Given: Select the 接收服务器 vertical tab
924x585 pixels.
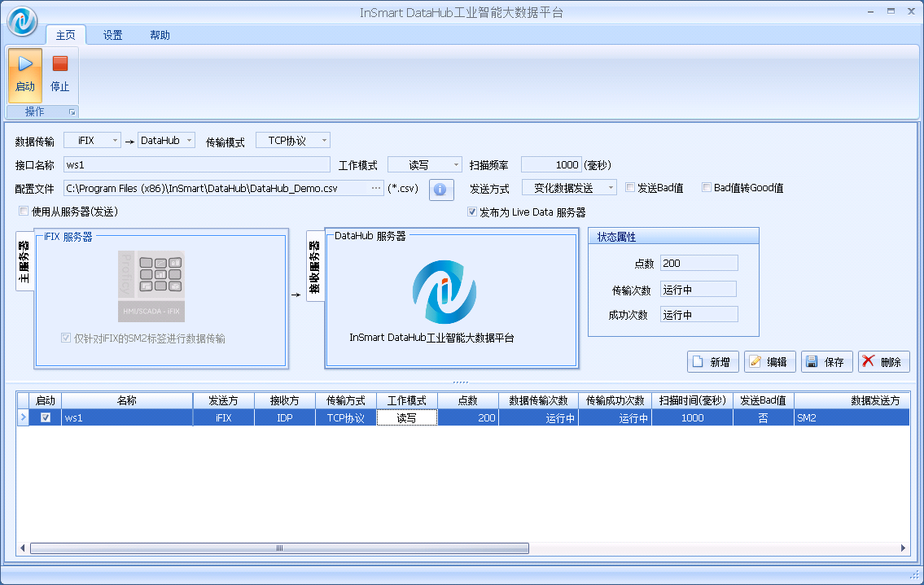Looking at the screenshot, I should (315, 266).
